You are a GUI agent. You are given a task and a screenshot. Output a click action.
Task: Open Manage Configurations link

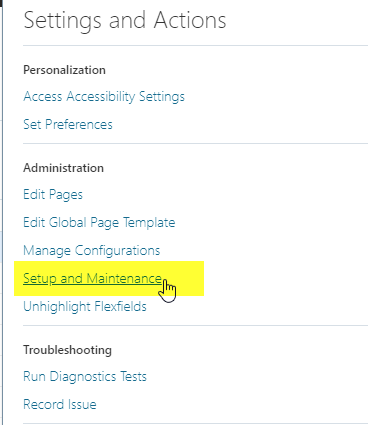[x=92, y=251]
